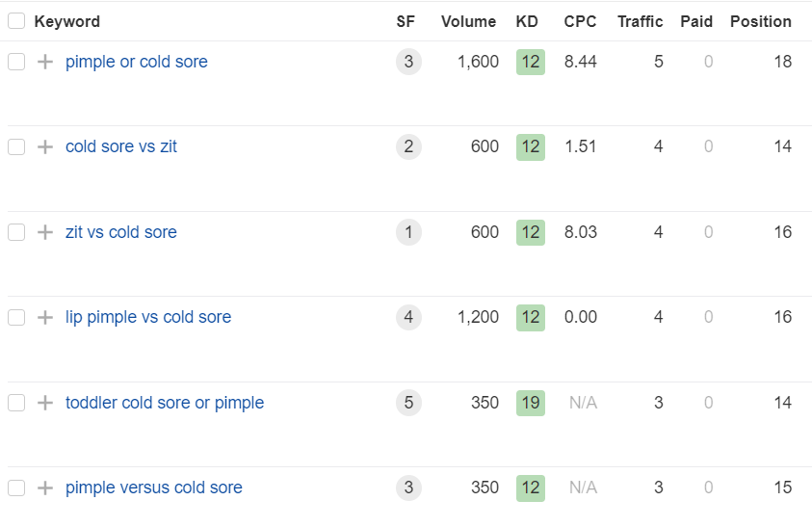Open SERP features badge 3 for 'pimple or cold sore'
This screenshot has height=527, width=812.
[x=408, y=63]
